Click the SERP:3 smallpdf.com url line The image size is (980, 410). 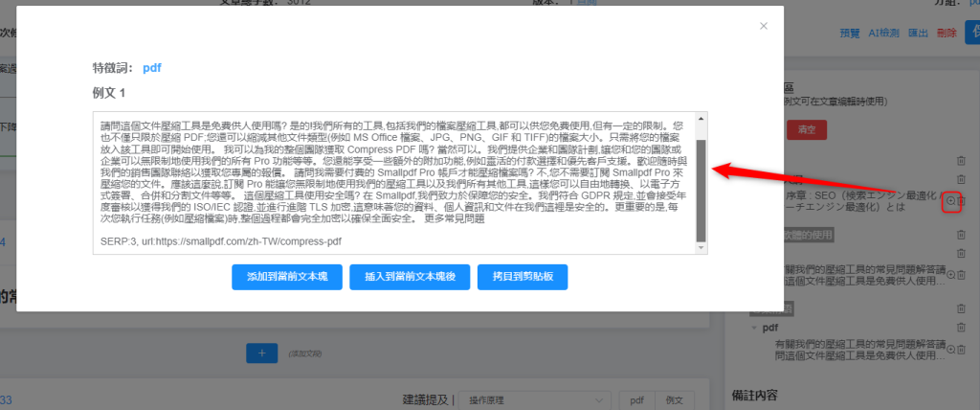point(221,240)
